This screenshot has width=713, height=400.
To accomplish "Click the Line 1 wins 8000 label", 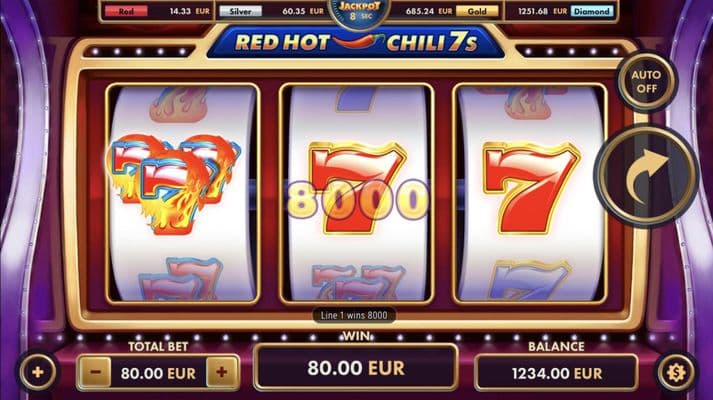I will click(x=354, y=315).
